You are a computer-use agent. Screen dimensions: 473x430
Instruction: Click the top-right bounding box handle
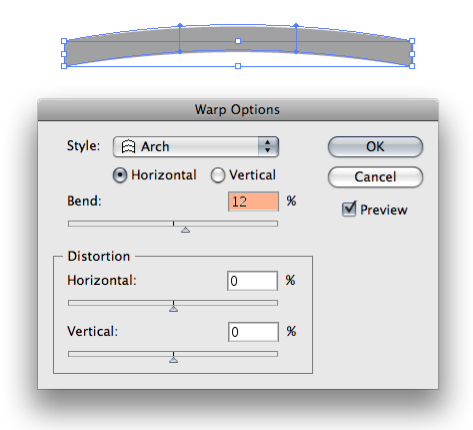(x=412, y=41)
